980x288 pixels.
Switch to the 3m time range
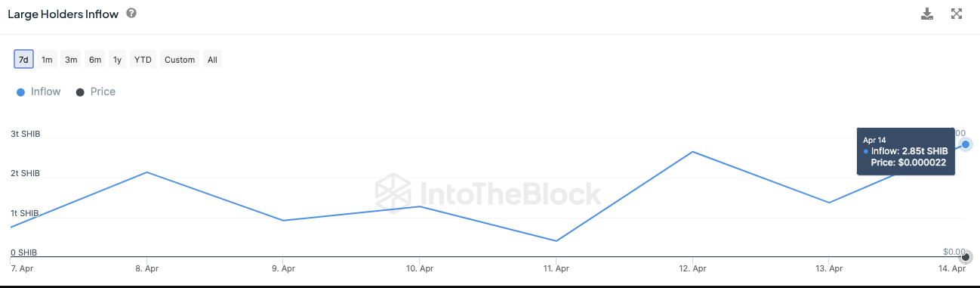71,60
